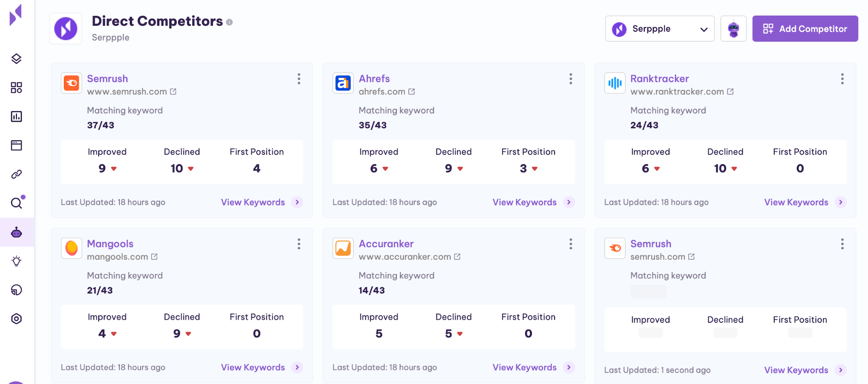Click the Ranktracker card title
This screenshot has height=384, width=868.
tap(660, 79)
